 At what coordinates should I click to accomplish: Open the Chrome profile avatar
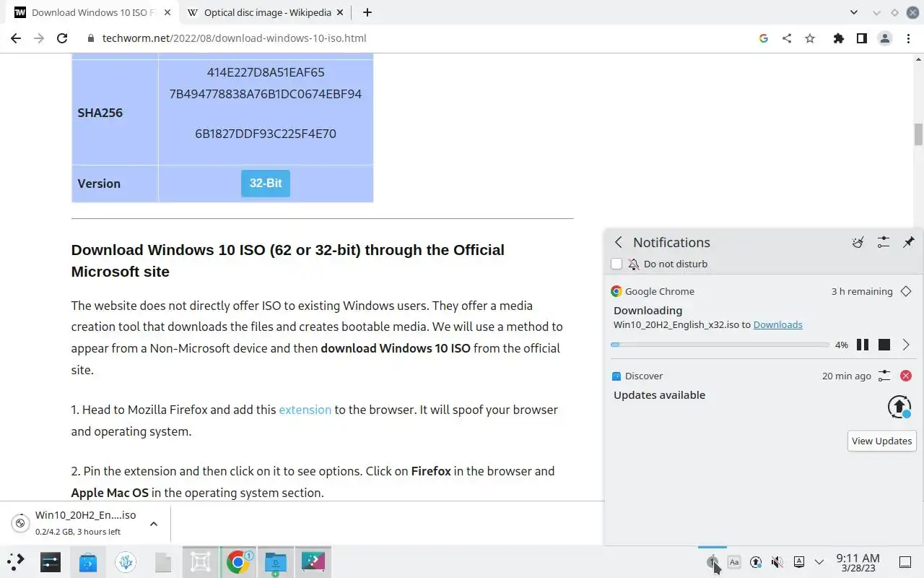coord(884,38)
